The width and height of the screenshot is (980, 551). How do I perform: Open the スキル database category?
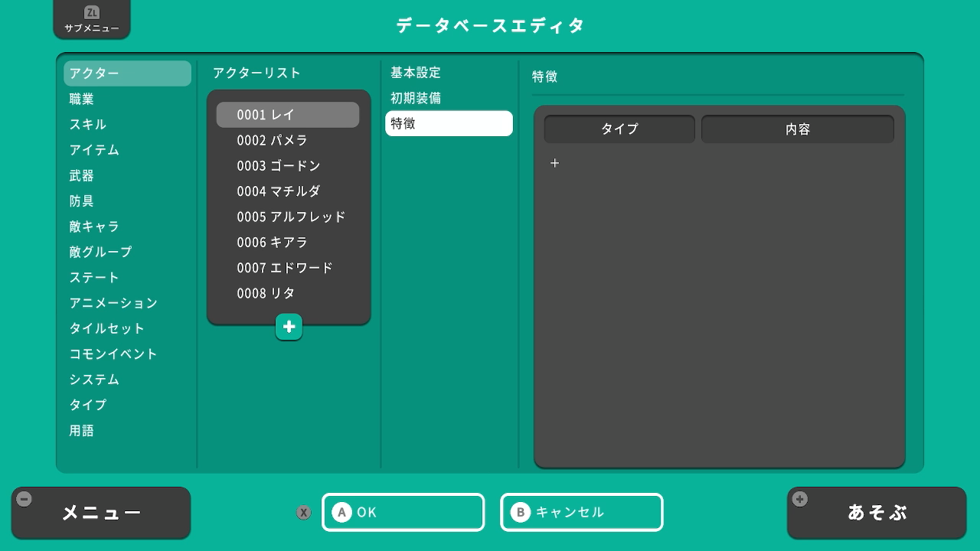tap(88, 124)
